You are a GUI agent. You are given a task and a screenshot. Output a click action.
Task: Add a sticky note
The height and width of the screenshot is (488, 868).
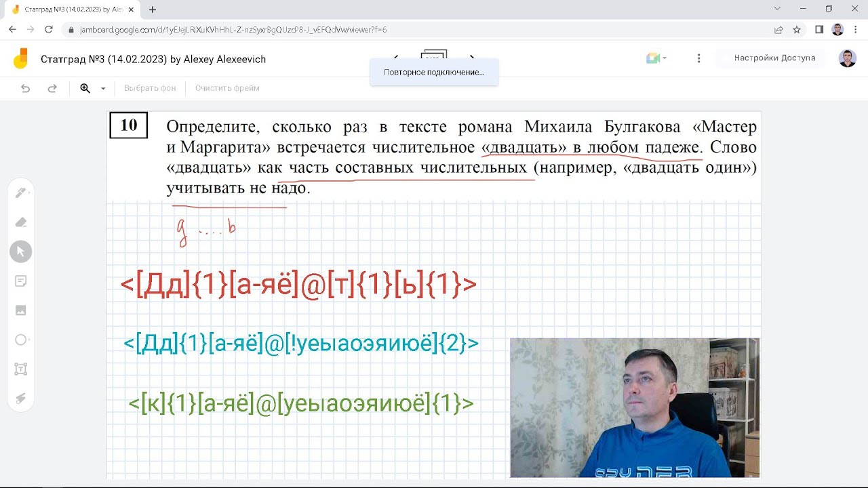click(x=21, y=281)
